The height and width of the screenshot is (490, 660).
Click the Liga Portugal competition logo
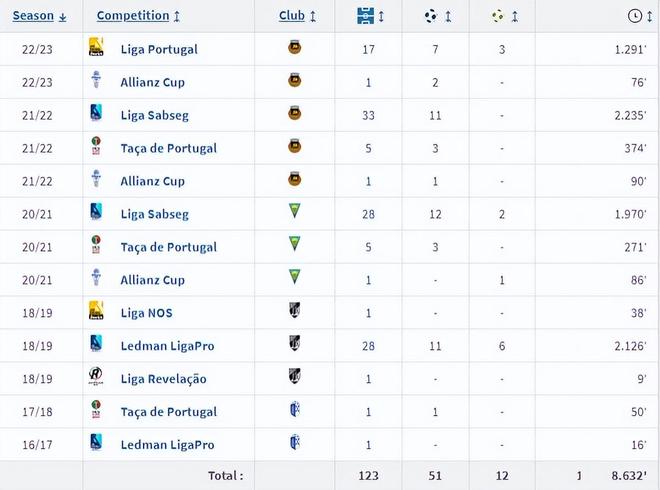(96, 49)
